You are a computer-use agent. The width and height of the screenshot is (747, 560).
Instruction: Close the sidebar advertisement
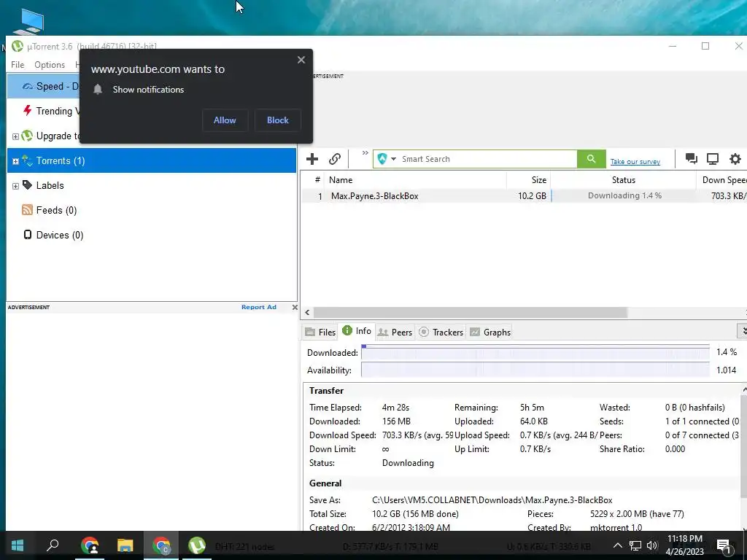pos(295,307)
